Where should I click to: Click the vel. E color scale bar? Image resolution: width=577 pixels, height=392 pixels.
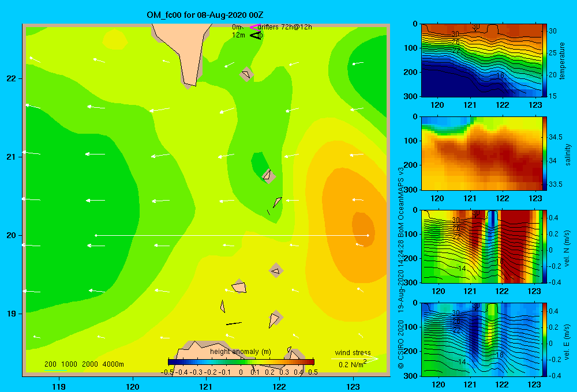(545, 340)
